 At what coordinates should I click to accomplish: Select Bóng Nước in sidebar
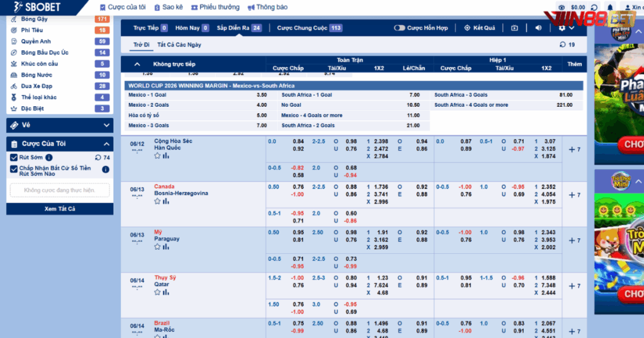(x=60, y=75)
